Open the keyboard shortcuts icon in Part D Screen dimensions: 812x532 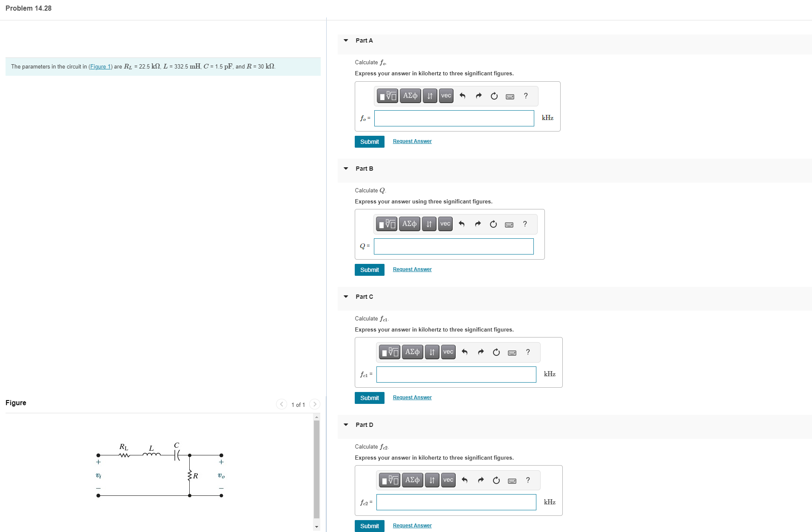512,480
